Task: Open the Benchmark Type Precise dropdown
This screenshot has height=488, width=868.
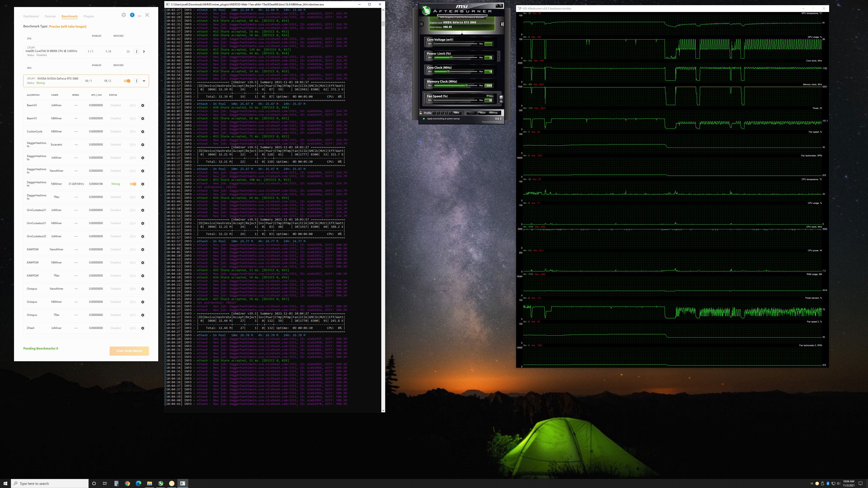Action: [x=68, y=26]
